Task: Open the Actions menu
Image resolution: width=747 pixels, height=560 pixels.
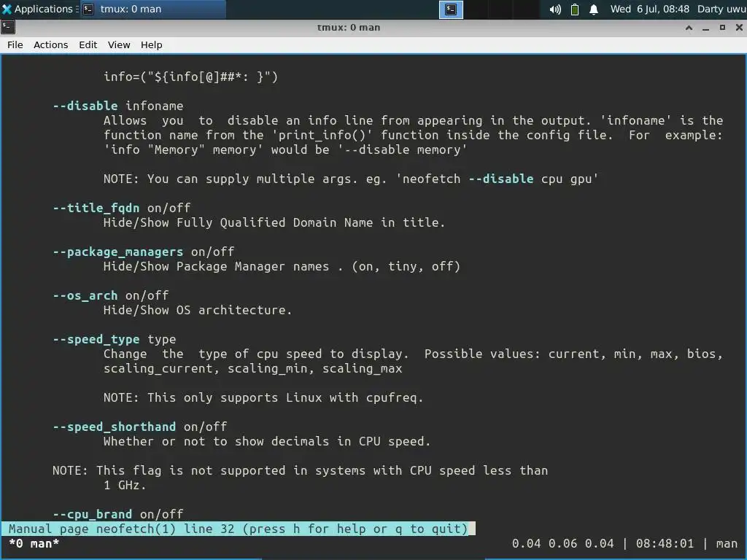Action: click(50, 44)
